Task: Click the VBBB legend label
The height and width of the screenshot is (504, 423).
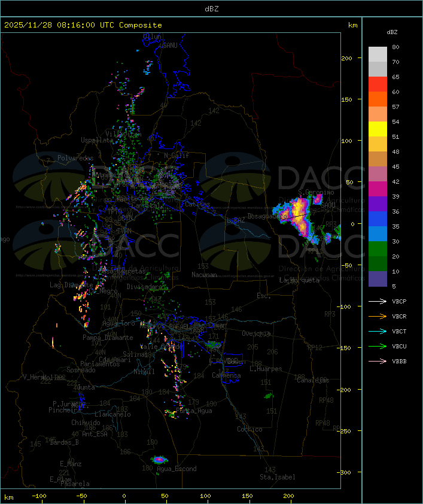Action: 399,362
